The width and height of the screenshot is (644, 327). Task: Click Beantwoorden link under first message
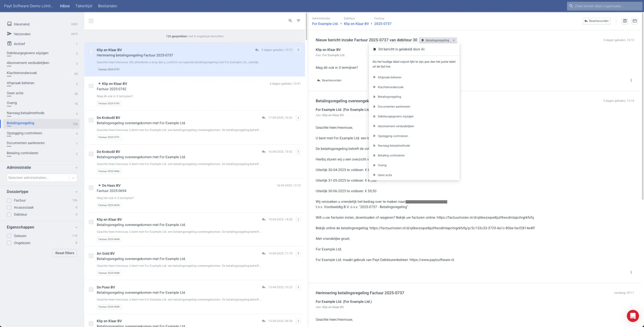coord(329,80)
